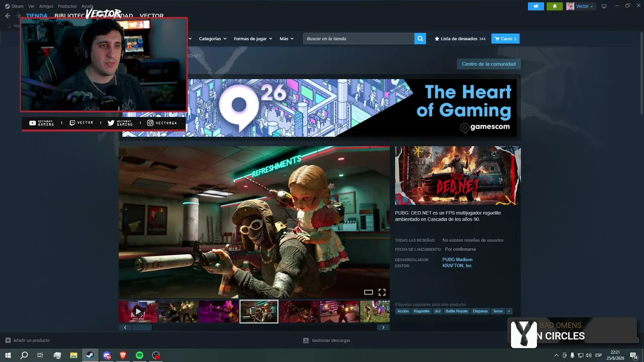Click the downloads icon beside Gestionar descargas
Screen dimensions: 644x362
click(305, 340)
